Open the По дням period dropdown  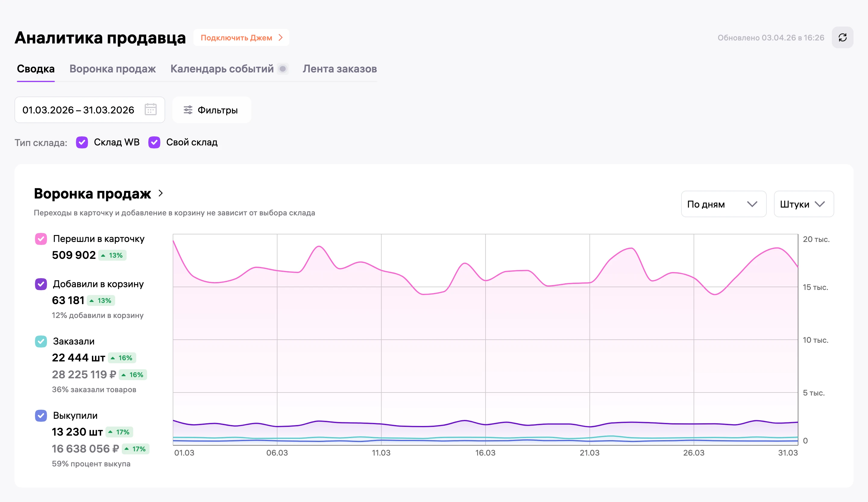723,204
